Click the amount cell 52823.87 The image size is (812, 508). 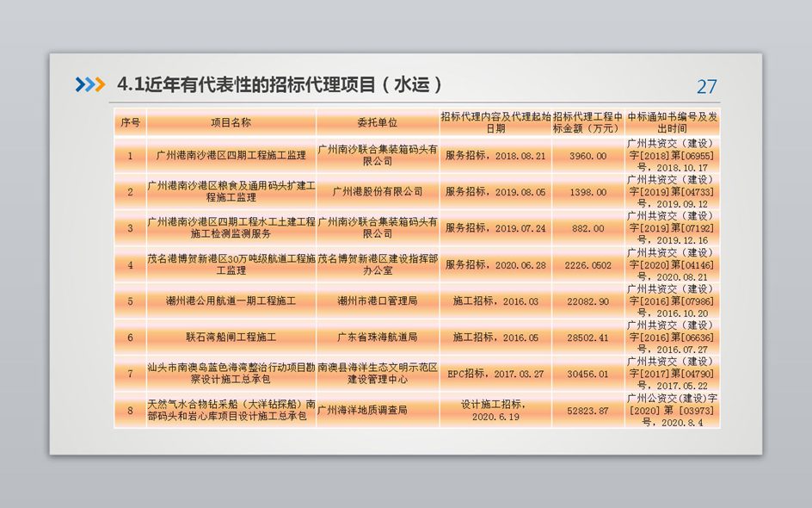click(587, 411)
